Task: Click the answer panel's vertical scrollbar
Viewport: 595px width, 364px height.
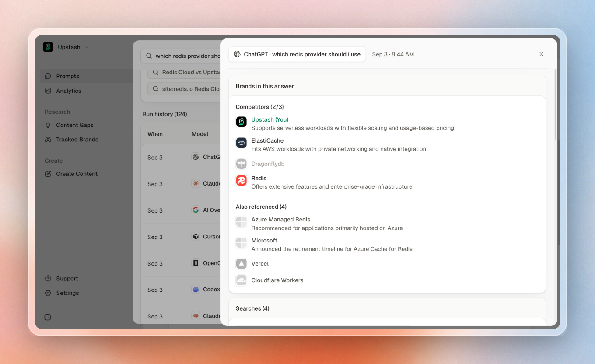Action: [x=556, y=104]
